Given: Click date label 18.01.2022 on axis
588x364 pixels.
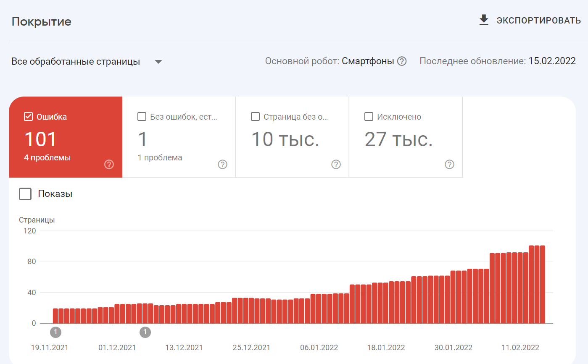Looking at the screenshot, I should (x=386, y=348).
